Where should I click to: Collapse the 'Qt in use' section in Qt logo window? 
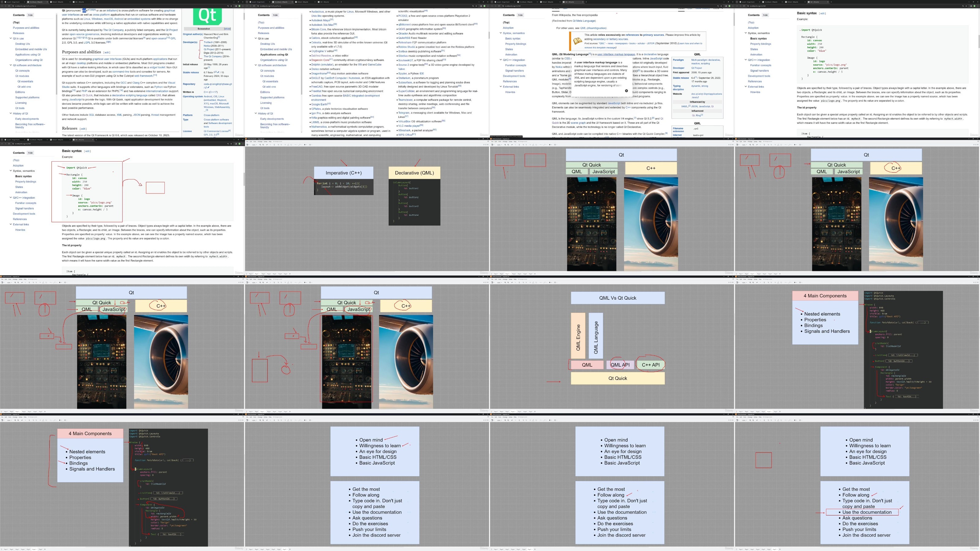11,38
